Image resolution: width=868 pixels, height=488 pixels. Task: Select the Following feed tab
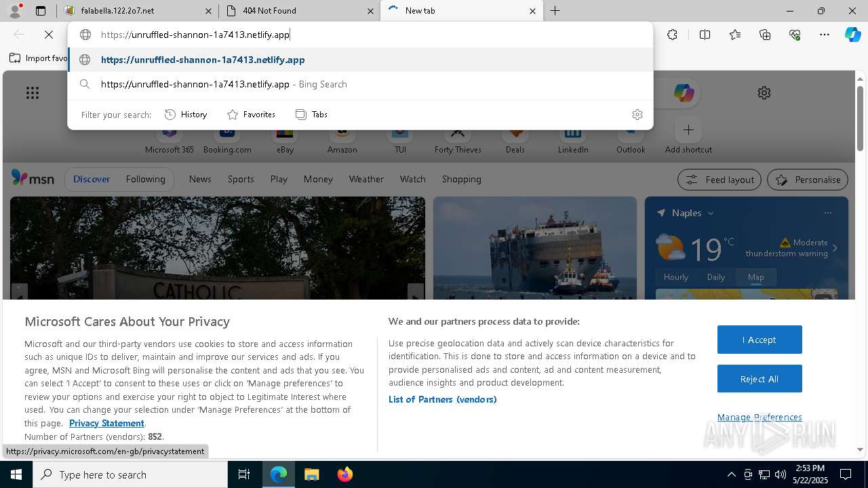coord(145,179)
